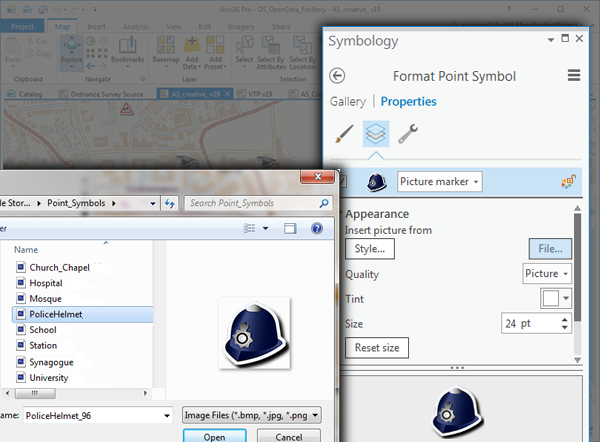Image resolution: width=600 pixels, height=442 pixels.
Task: Close the file browser dialog
Action: click(318, 176)
